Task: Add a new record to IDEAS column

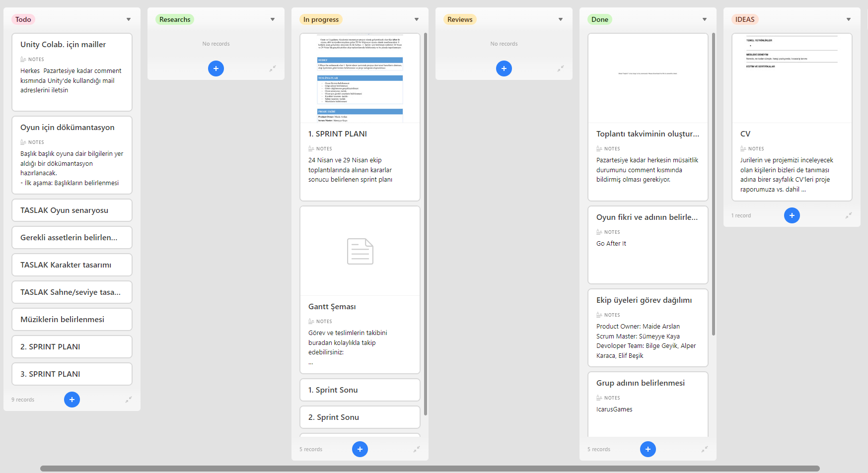Action: pos(792,215)
